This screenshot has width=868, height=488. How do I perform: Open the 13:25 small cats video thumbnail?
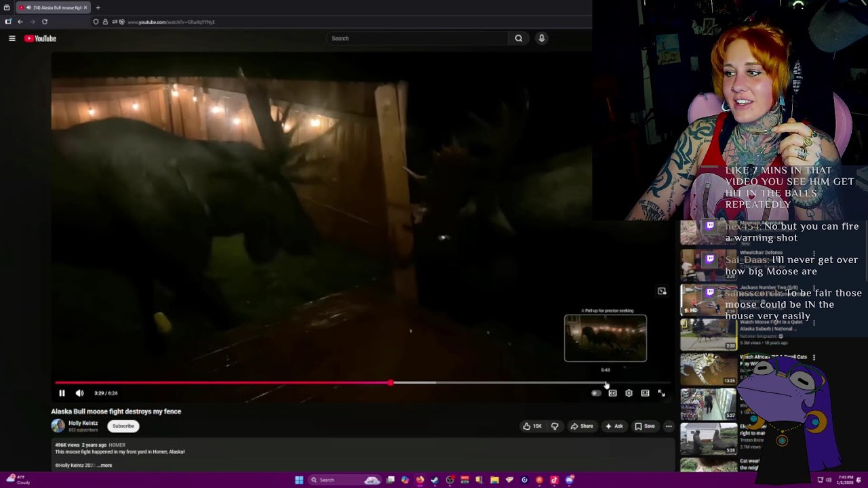click(709, 369)
